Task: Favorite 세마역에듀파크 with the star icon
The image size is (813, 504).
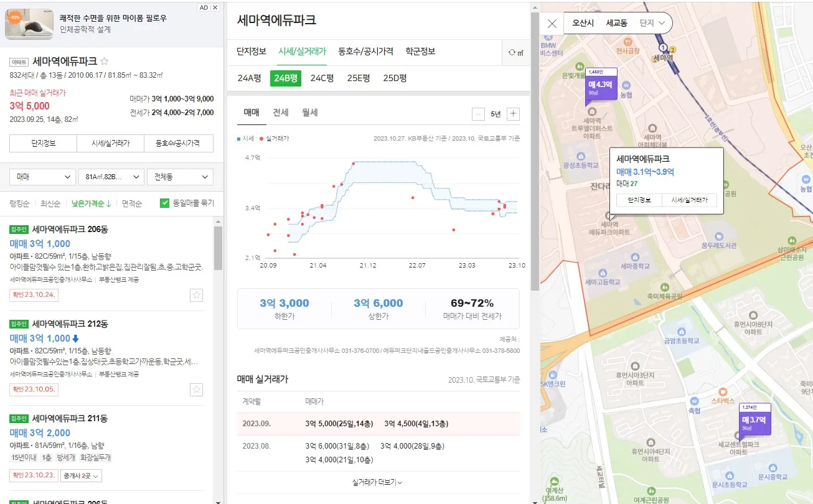Action: (x=105, y=62)
